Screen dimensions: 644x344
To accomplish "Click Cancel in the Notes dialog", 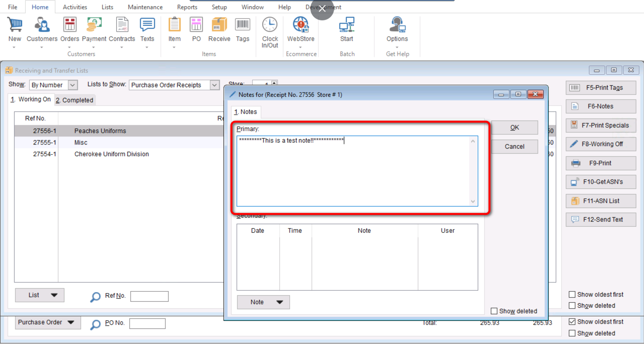I will (514, 146).
